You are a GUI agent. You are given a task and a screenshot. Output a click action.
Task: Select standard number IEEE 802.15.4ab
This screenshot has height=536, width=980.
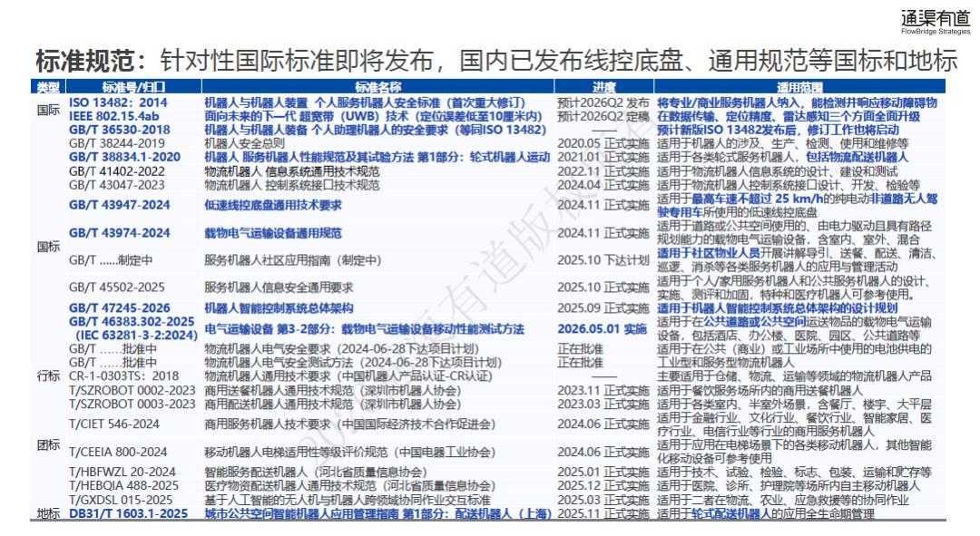[113, 116]
